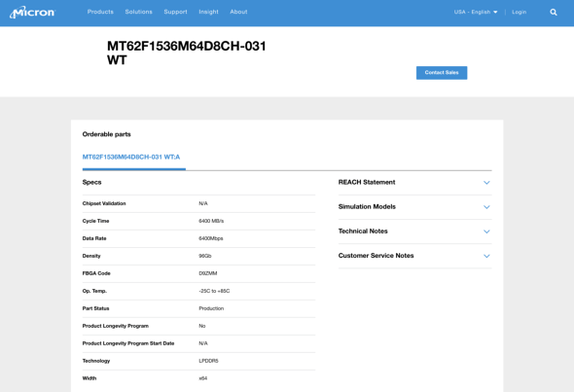Image resolution: width=574 pixels, height=392 pixels.
Task: Click the Micron logo
Action: point(32,12)
